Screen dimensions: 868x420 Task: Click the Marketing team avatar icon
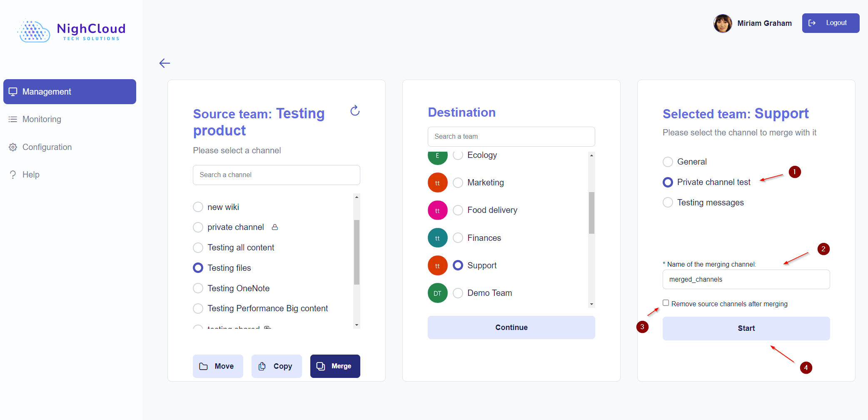437,183
